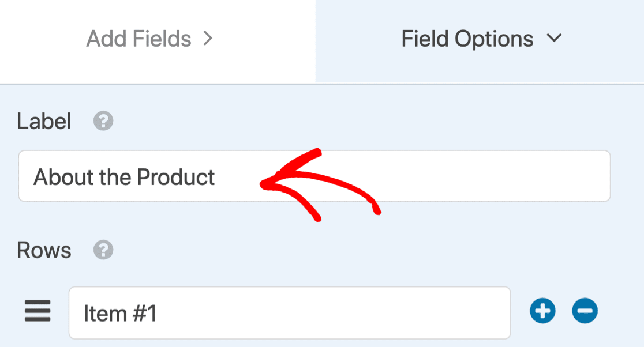Click the Label heading text
Screen dimensions: 644x347
[x=44, y=122]
